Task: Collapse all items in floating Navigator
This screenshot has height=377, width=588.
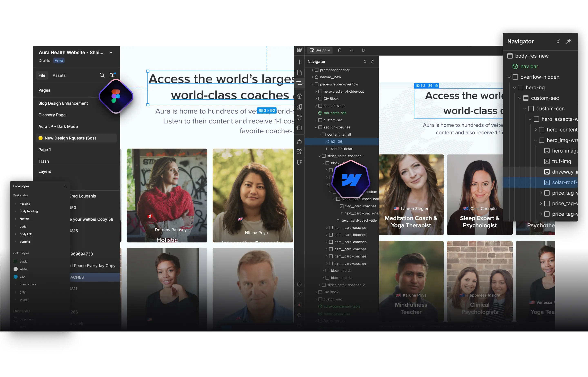Action: point(558,41)
